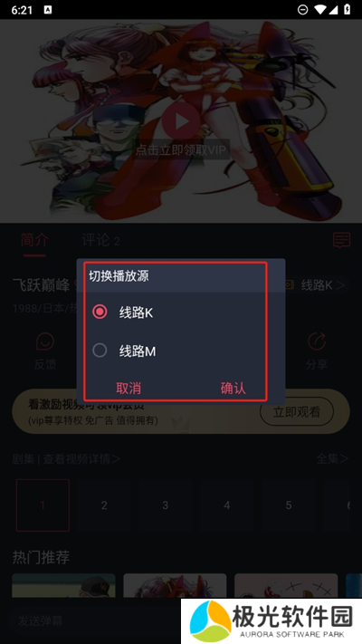Select episode 3 tile

166,505
